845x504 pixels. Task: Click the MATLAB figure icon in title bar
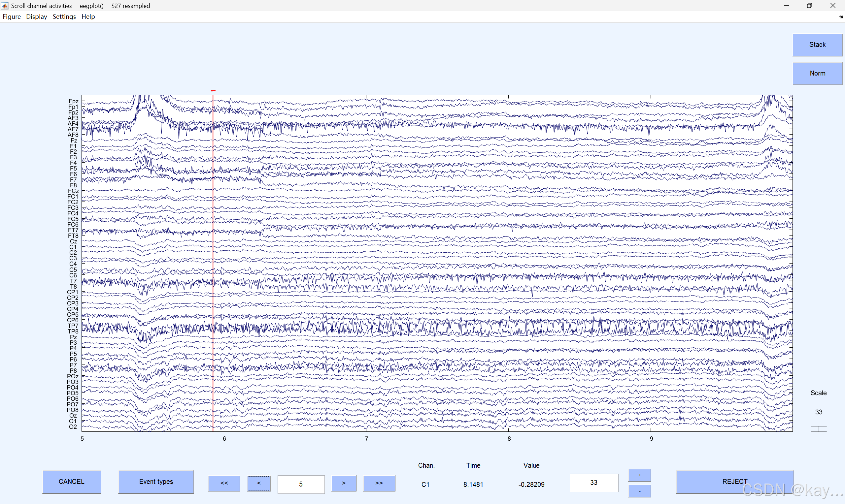click(x=5, y=5)
